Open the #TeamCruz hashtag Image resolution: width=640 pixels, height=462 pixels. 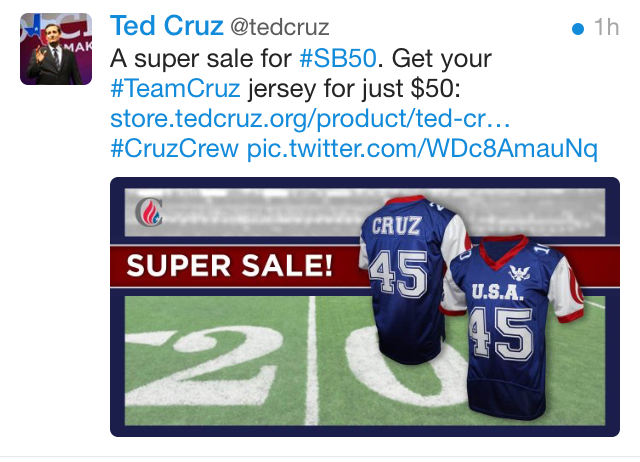(x=175, y=89)
